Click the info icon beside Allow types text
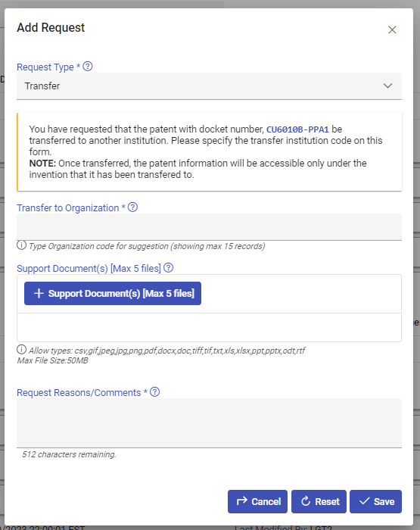The height and width of the screenshot is (530, 420). 21,350
